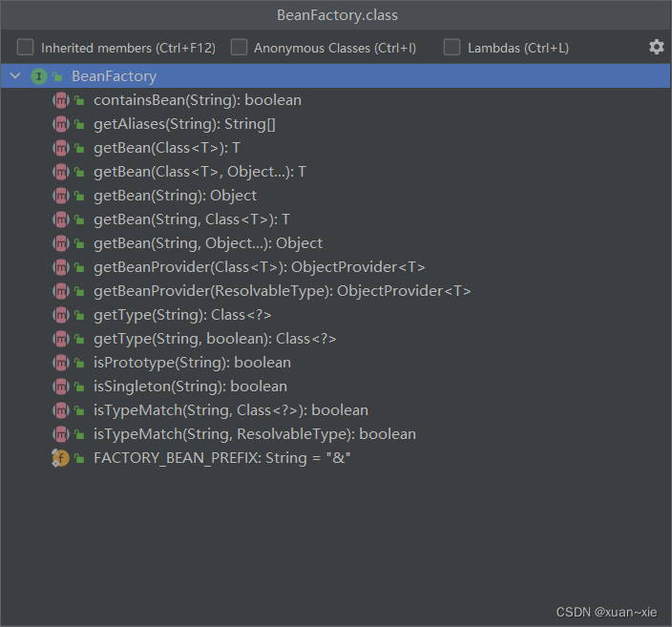The height and width of the screenshot is (627, 672).
Task: Open the settings gear icon
Action: [x=656, y=47]
